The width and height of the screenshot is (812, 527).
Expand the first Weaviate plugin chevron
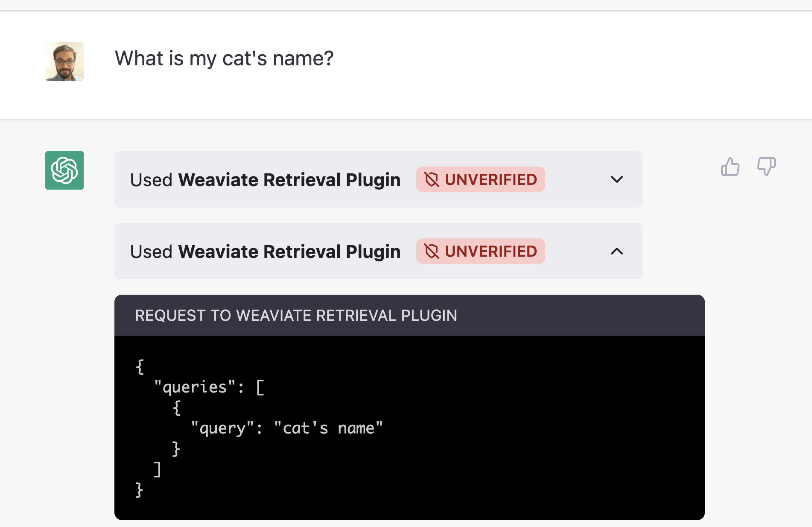617,179
